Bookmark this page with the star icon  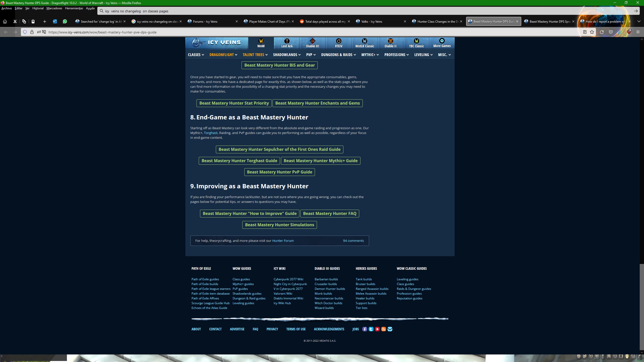pos(592,32)
